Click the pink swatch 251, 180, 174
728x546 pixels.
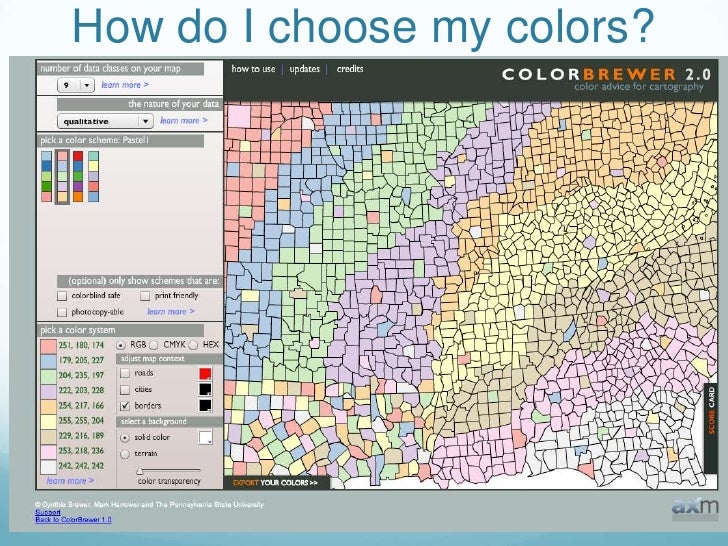pos(48,346)
